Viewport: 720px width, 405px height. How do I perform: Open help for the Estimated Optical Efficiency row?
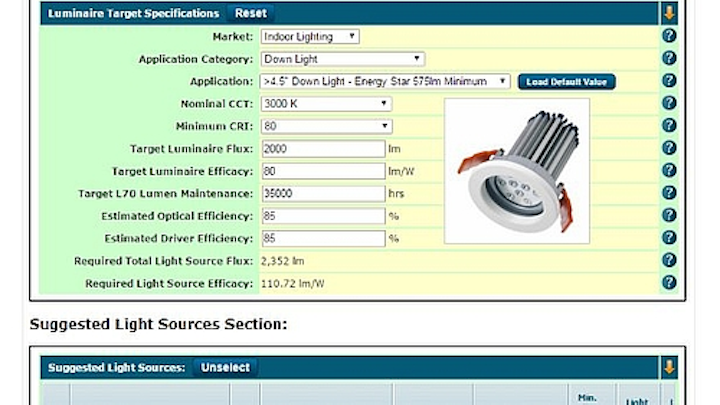pos(669,215)
